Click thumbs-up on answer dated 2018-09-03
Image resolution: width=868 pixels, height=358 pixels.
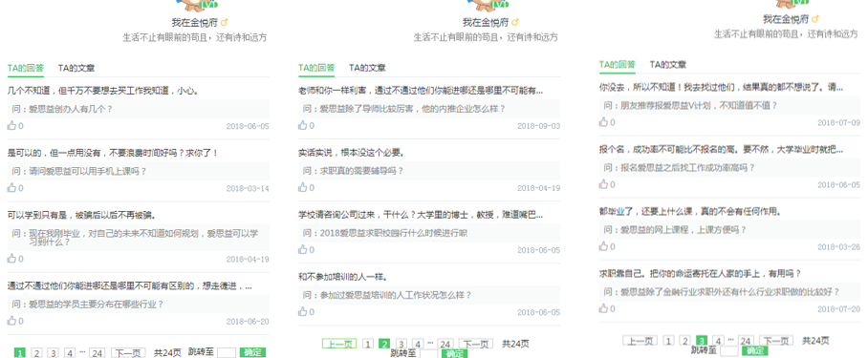click(x=303, y=125)
